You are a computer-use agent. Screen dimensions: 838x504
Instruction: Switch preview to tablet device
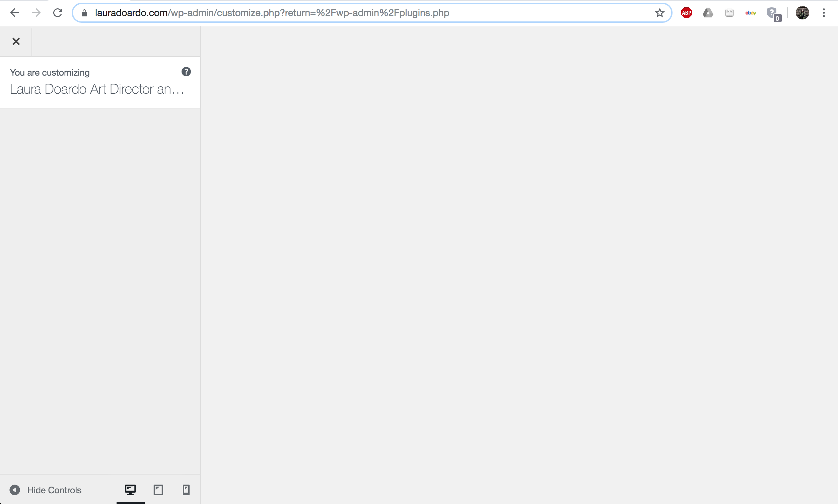pos(158,490)
